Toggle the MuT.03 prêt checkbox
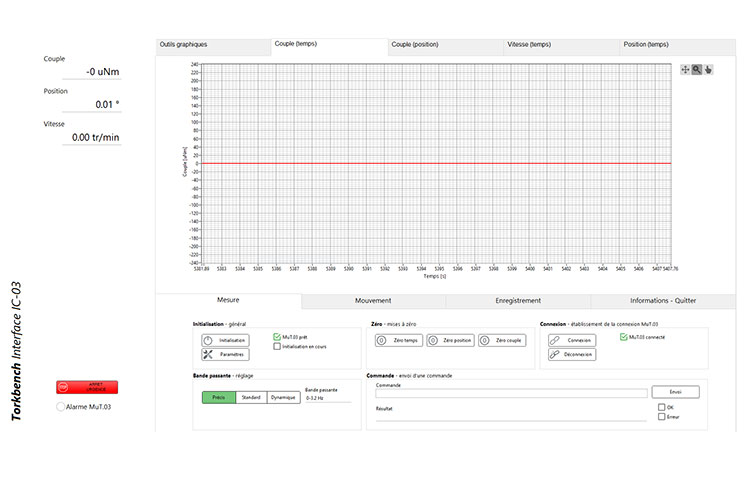Image resolution: width=750 pixels, height=500 pixels. click(276, 337)
